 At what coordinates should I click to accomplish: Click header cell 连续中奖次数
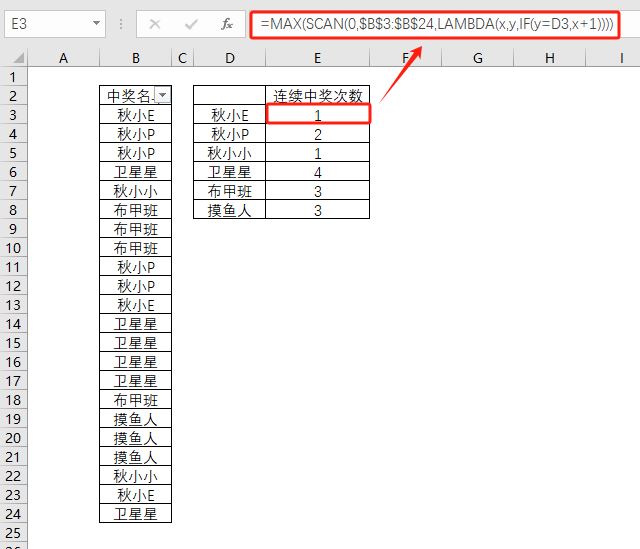(x=318, y=96)
